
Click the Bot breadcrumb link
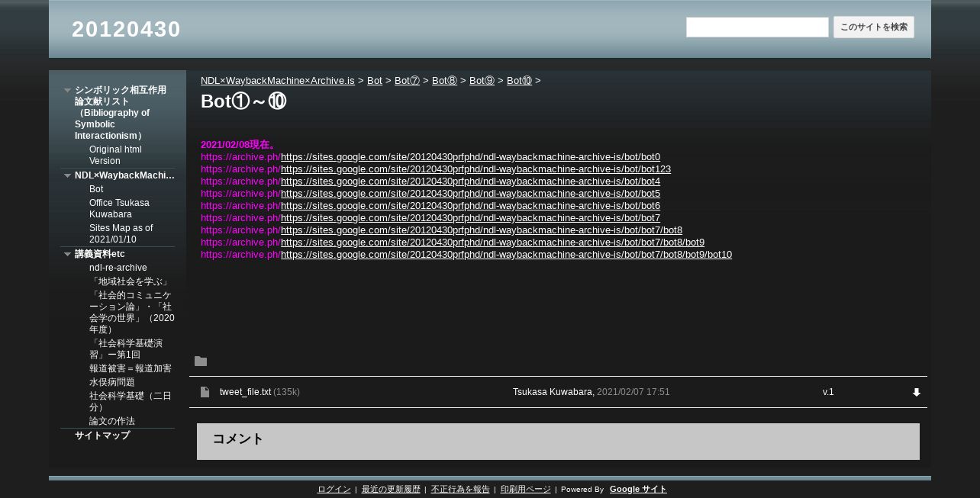375,81
